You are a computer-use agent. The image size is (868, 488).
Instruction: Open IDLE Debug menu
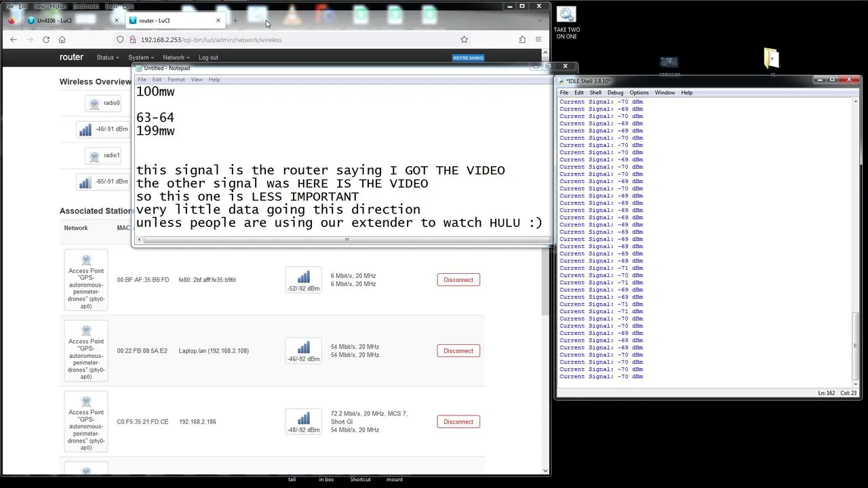pos(615,92)
